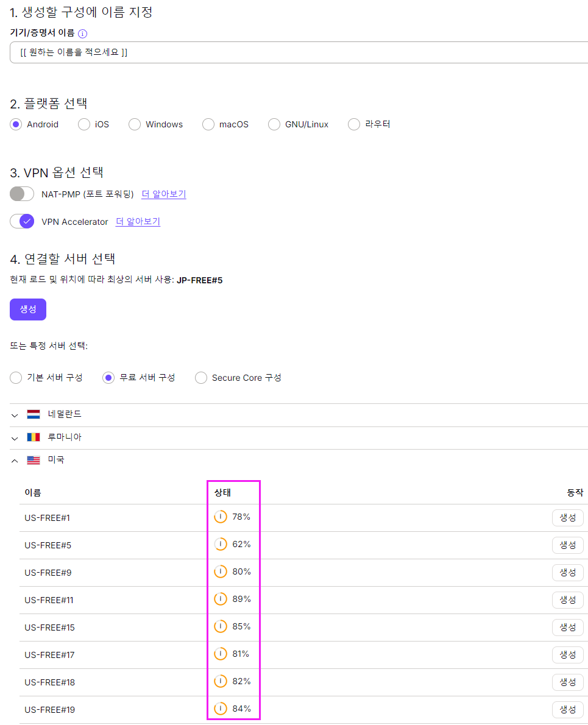Click the United States flag icon
The height and width of the screenshot is (725, 588).
pyautogui.click(x=34, y=460)
